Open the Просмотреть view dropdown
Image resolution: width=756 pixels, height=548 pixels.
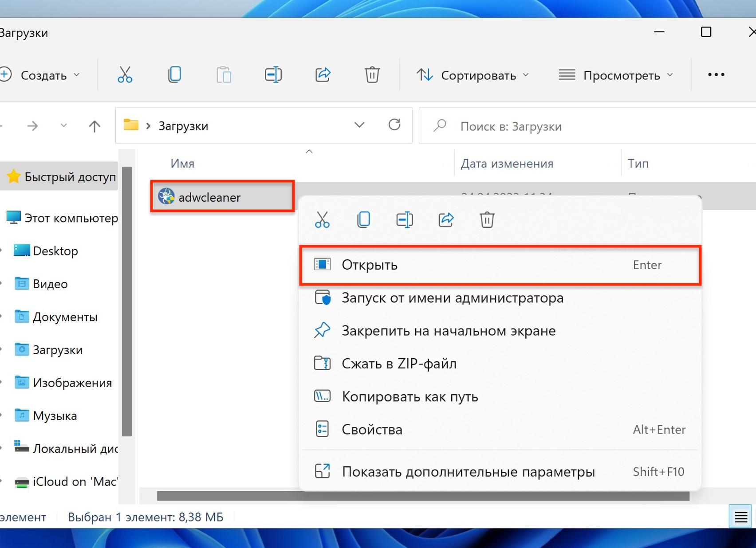pyautogui.click(x=616, y=75)
